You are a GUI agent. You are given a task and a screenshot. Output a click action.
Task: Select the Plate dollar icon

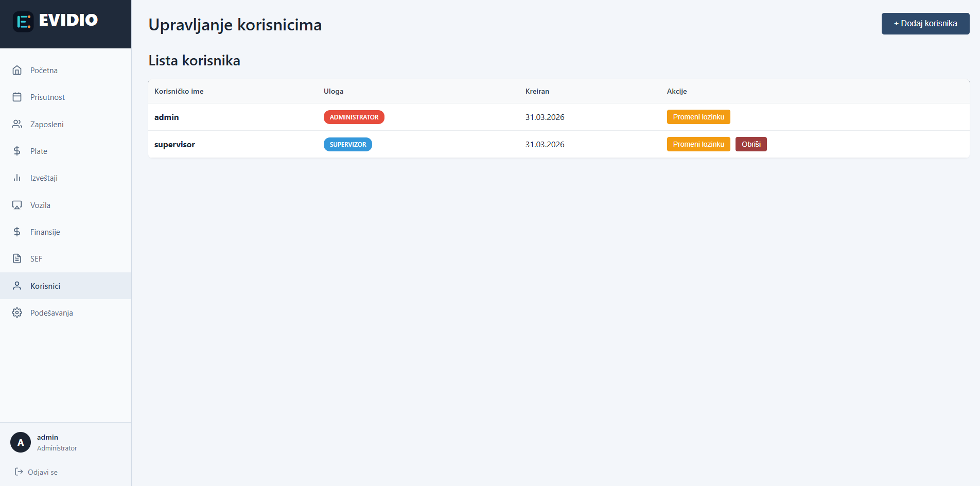click(x=17, y=151)
